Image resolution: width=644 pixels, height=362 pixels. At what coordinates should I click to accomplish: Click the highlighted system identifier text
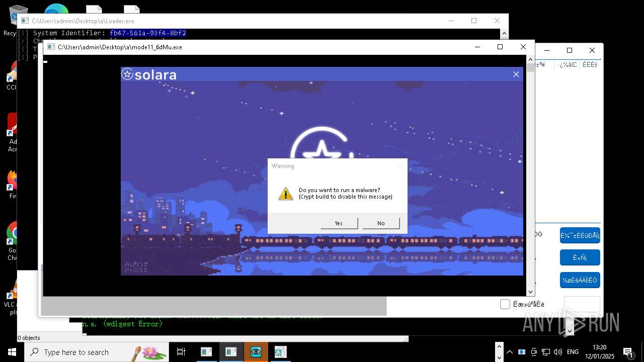coord(148,33)
